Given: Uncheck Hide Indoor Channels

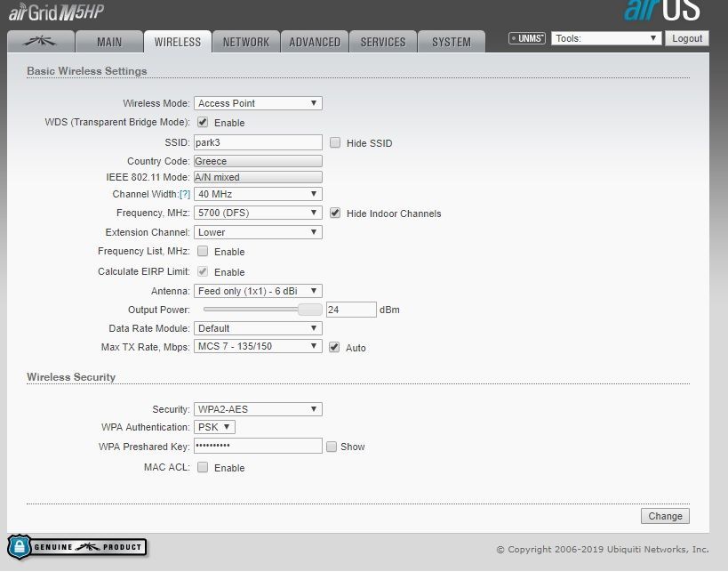Looking at the screenshot, I should (x=334, y=213).
